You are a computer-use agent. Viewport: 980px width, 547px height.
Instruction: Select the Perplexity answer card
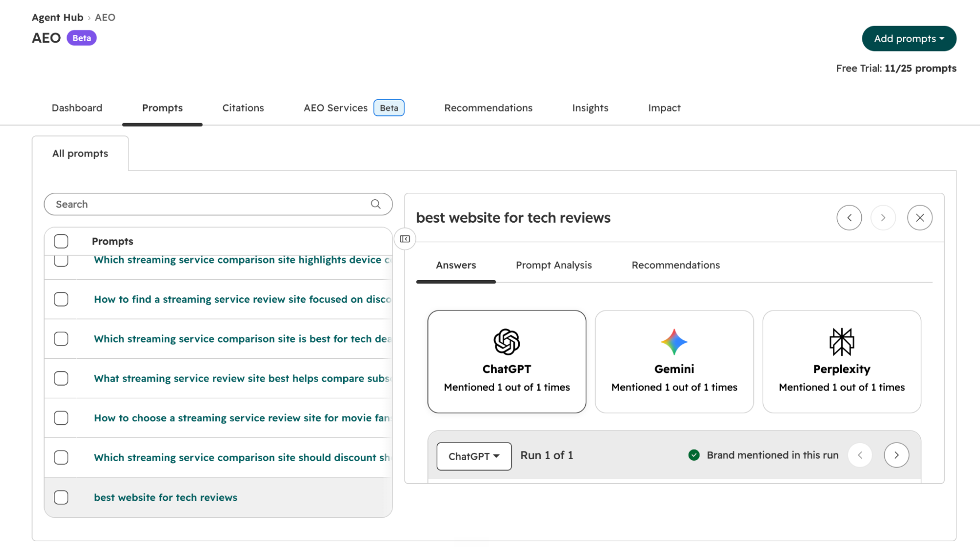(842, 362)
